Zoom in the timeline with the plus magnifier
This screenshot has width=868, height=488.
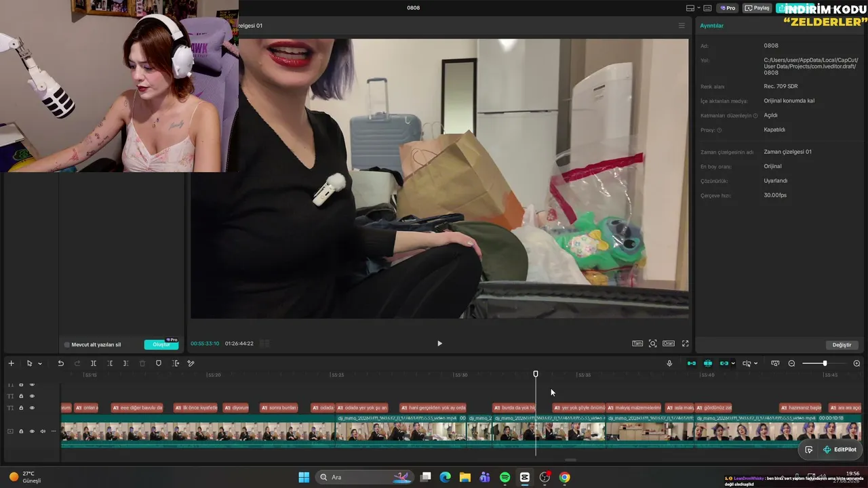point(856,363)
